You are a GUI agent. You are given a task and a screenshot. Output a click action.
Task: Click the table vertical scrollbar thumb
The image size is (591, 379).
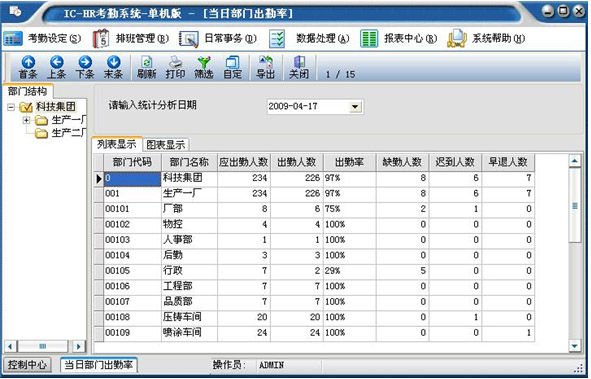point(575,206)
